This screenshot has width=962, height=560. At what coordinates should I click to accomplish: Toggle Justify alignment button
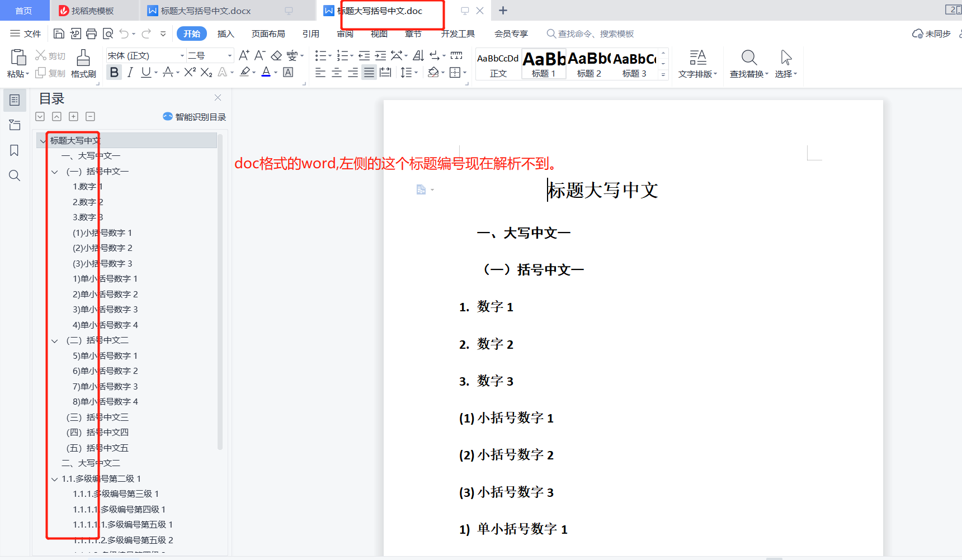[x=369, y=72]
